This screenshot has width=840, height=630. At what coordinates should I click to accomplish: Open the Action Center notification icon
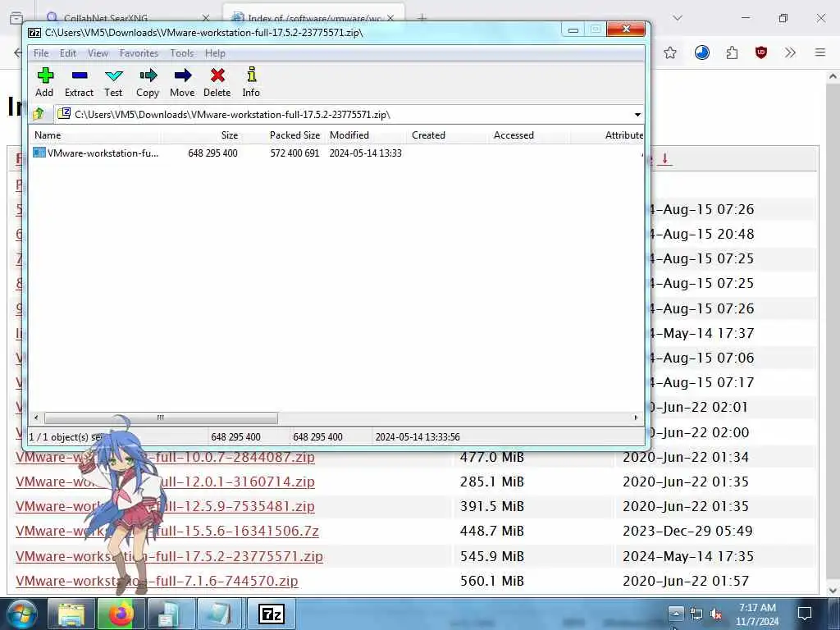[805, 614]
